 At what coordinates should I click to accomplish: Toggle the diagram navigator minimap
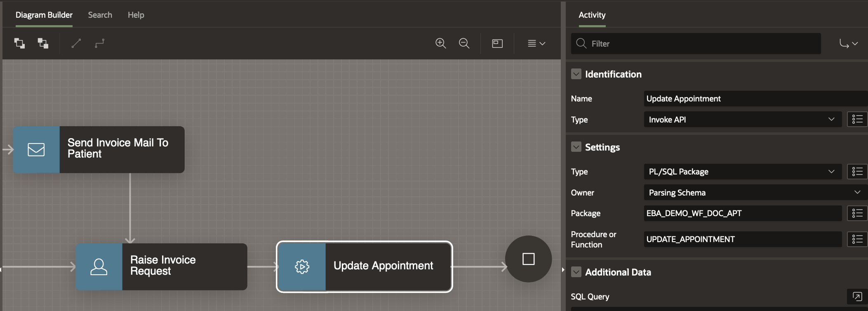[x=497, y=43]
